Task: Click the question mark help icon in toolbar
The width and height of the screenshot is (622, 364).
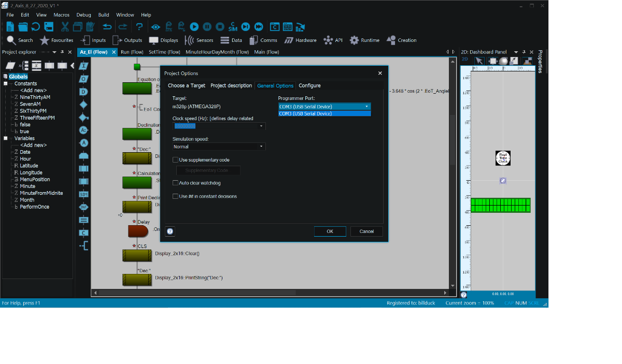Action: pyautogui.click(x=139, y=27)
